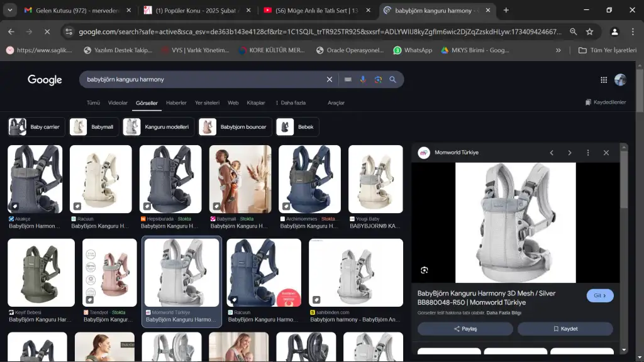Switch to the Gmail Gelen Kutusu tab

(77, 10)
